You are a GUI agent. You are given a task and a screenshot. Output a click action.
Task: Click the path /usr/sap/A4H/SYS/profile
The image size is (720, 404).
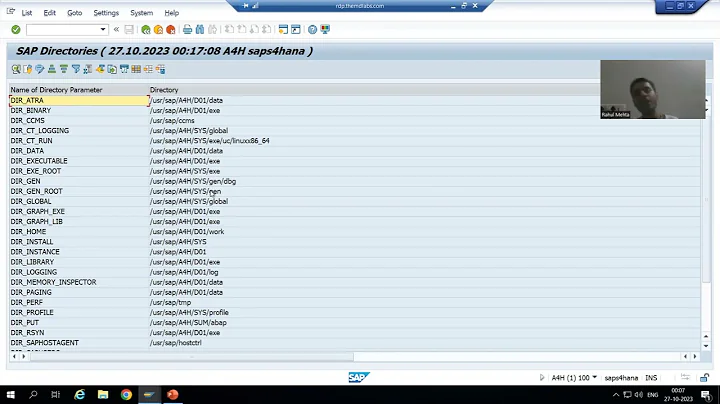click(x=189, y=312)
